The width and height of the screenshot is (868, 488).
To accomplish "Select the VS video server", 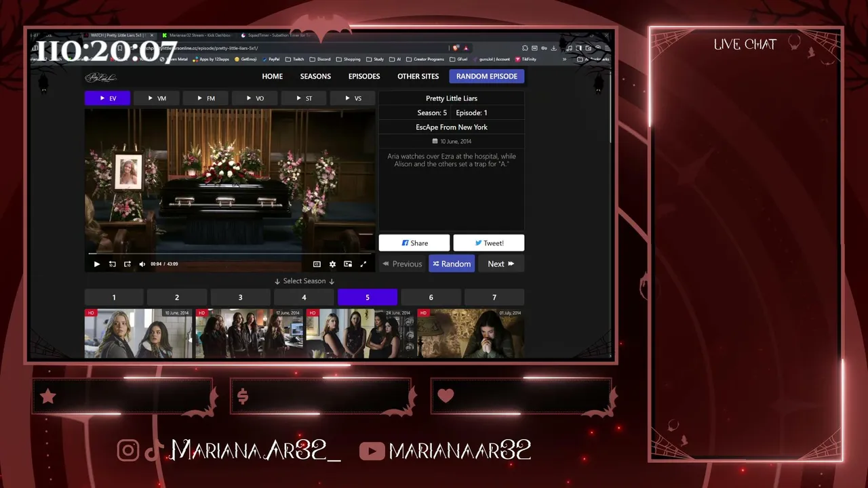I will (x=353, y=98).
